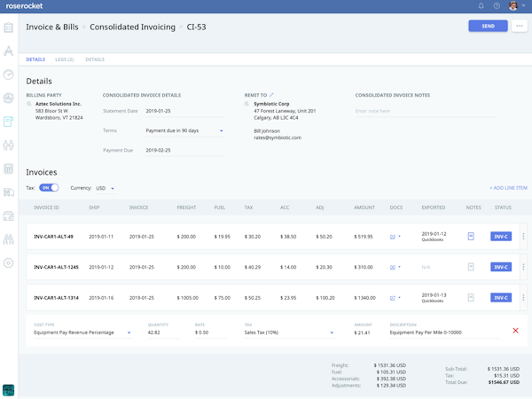532x399 pixels.
Task: Edit the line item Description field
Action: pos(444,332)
